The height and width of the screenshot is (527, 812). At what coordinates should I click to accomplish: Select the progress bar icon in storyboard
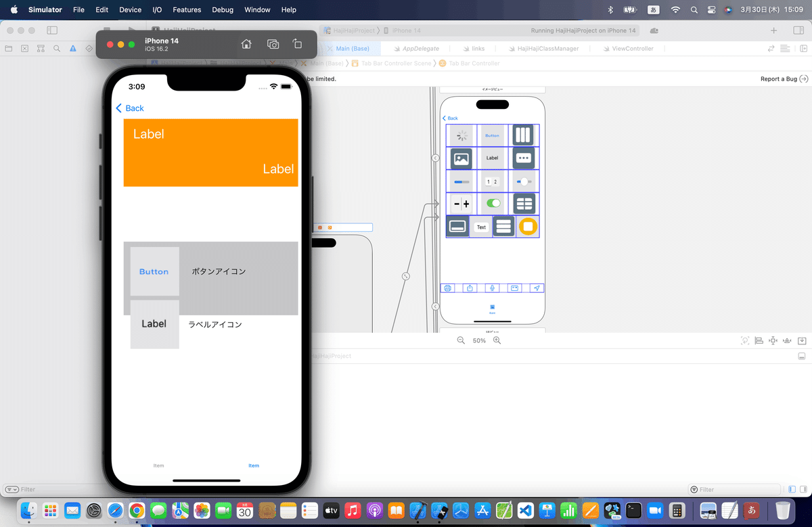[461, 181]
